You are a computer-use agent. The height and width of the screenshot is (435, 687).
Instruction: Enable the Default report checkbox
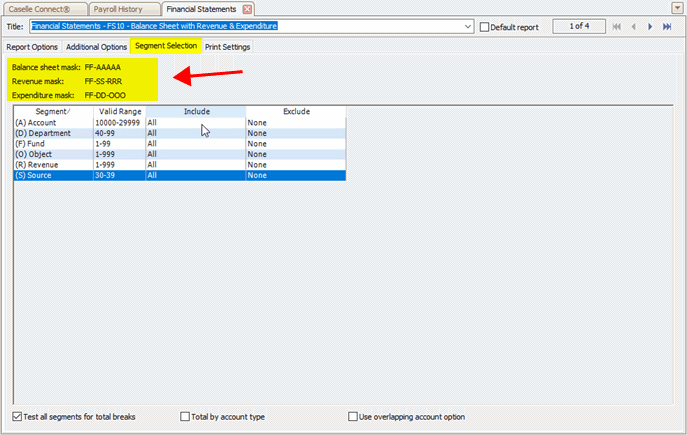pyautogui.click(x=486, y=27)
